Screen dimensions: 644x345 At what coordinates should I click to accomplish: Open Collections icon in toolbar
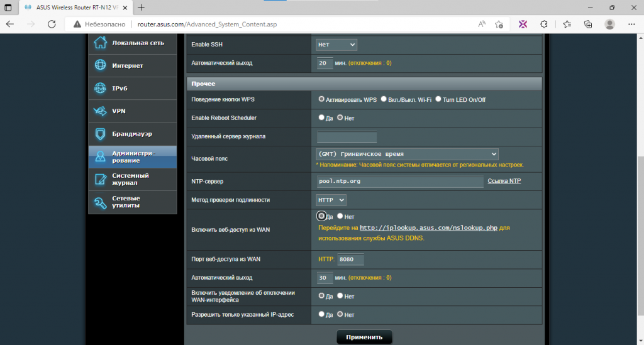588,25
